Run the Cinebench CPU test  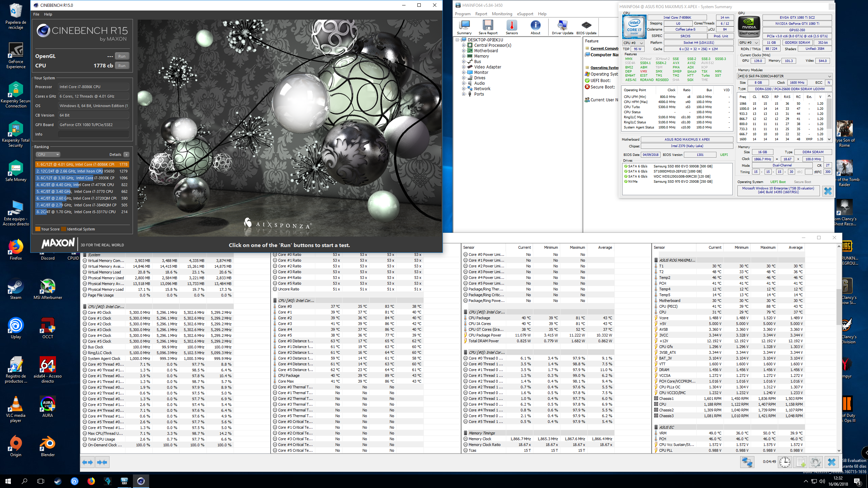click(122, 66)
